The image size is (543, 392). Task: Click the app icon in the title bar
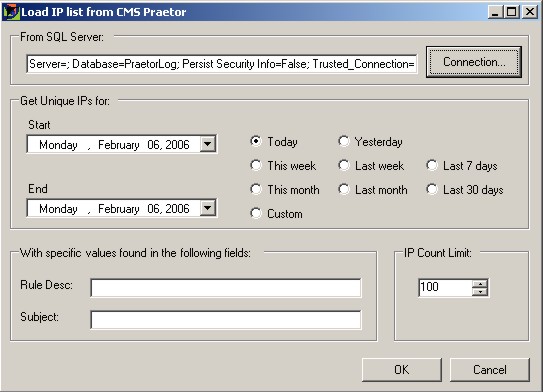point(11,12)
